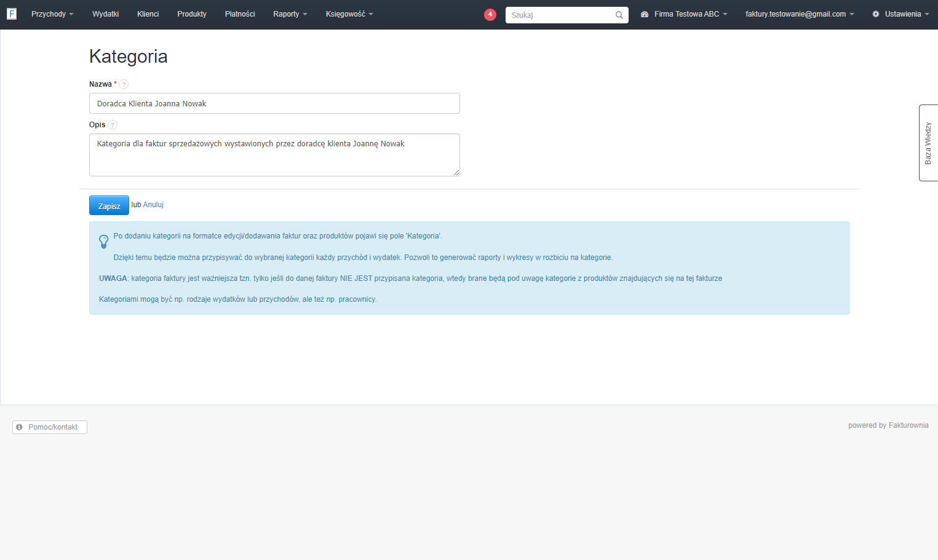The image size is (938, 560).
Task: Open the Płatności section
Action: pos(240,14)
